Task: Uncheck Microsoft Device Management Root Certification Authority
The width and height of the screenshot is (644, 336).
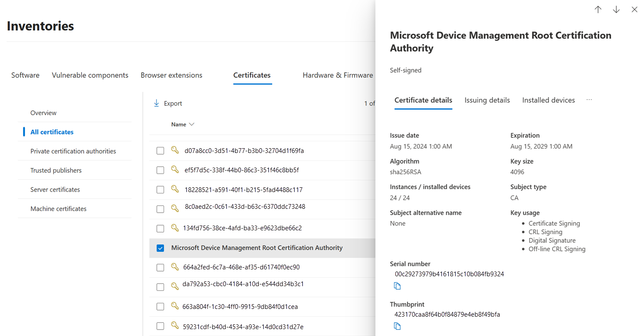Action: point(160,248)
